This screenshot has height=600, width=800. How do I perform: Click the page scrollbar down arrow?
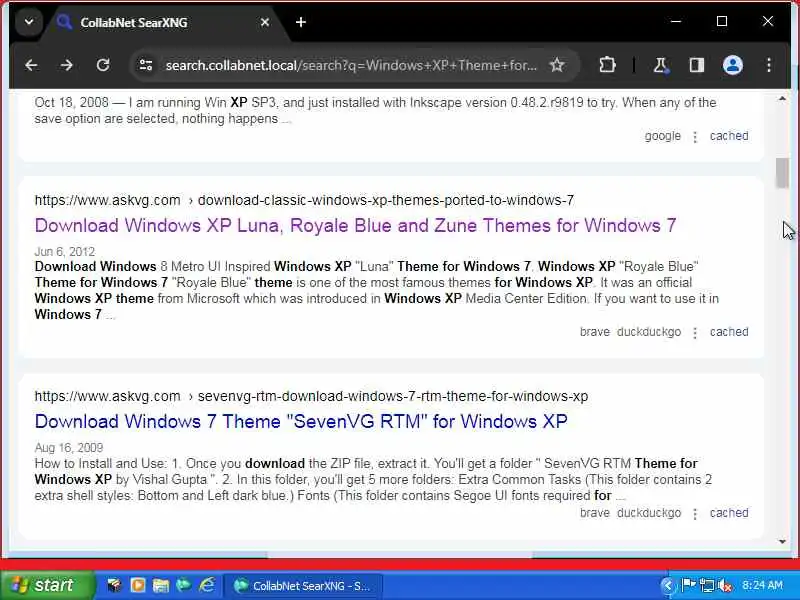click(782, 541)
